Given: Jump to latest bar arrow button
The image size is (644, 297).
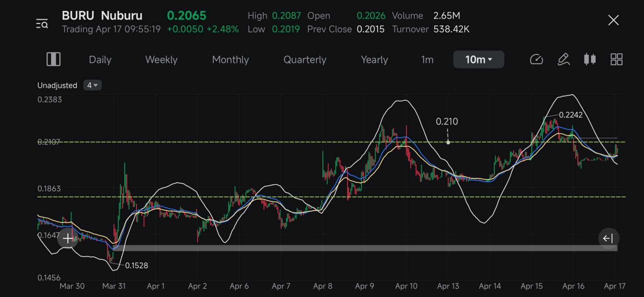Looking at the screenshot, I should (608, 238).
